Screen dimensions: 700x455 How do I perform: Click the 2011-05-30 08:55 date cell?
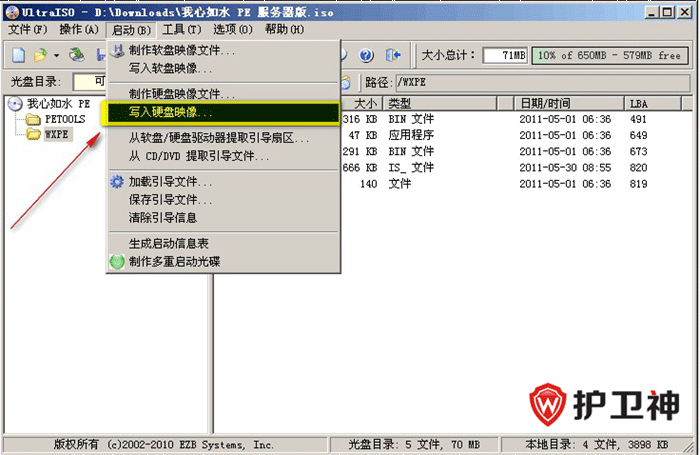click(x=565, y=167)
